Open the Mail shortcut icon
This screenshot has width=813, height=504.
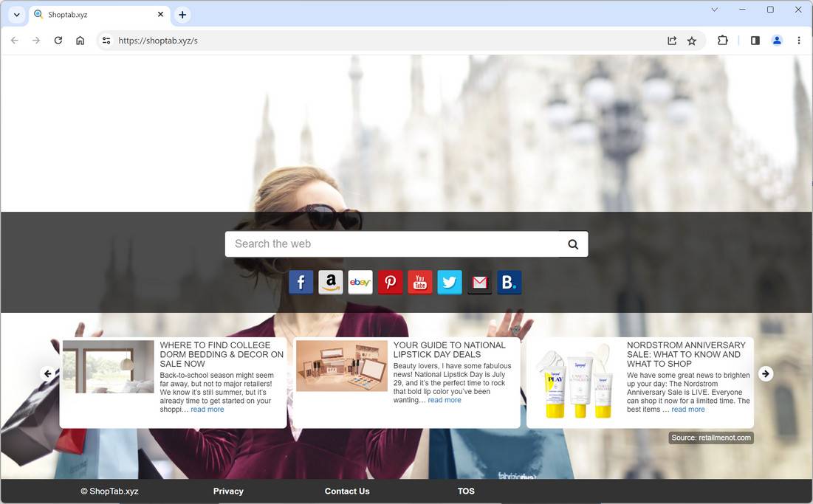pyautogui.click(x=479, y=282)
